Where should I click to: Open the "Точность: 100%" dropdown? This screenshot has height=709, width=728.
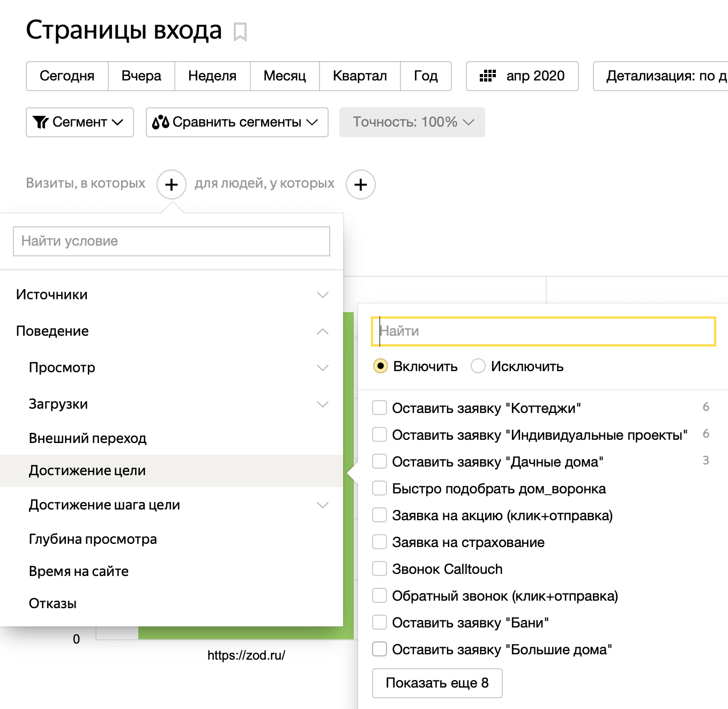(411, 122)
